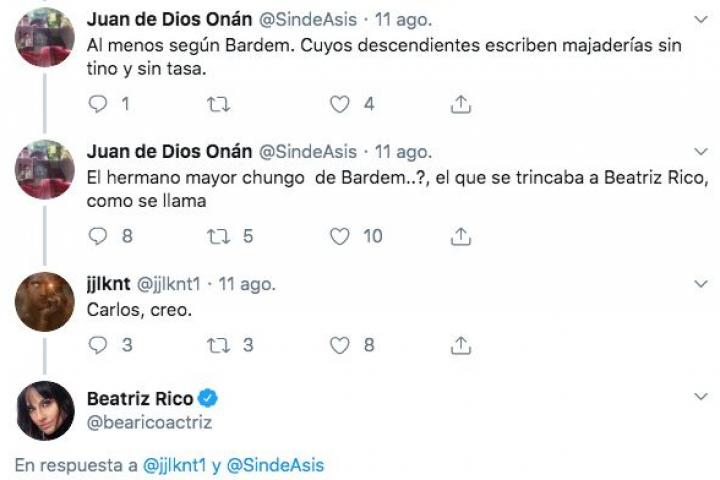Expand more options on the 'hermano mayor chungo' tweet
Image resolution: width=720 pixels, height=480 pixels.
coord(700,153)
